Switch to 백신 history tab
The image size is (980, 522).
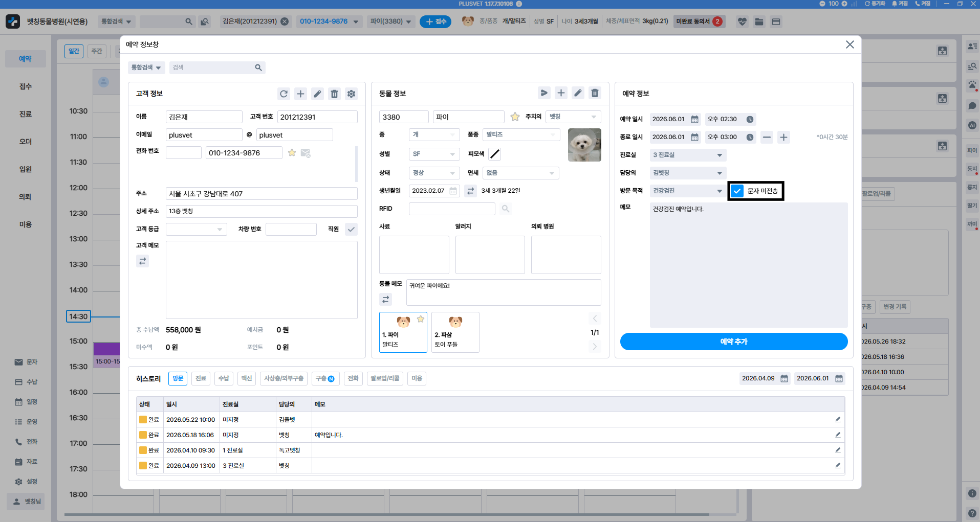pos(247,378)
